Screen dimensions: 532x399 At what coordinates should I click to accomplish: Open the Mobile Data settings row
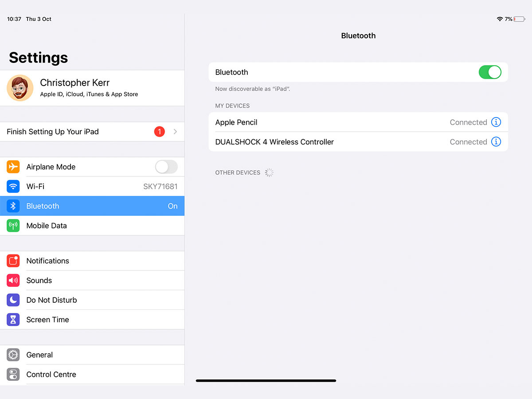(x=92, y=225)
